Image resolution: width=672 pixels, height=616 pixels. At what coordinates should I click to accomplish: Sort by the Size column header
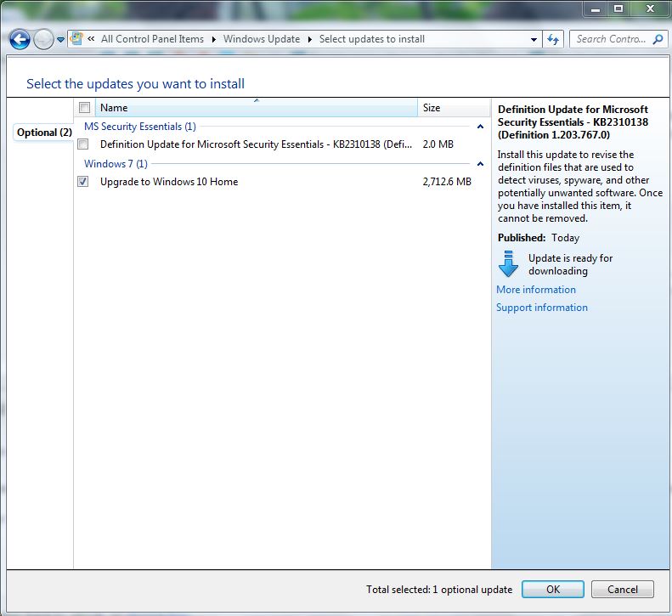click(454, 108)
